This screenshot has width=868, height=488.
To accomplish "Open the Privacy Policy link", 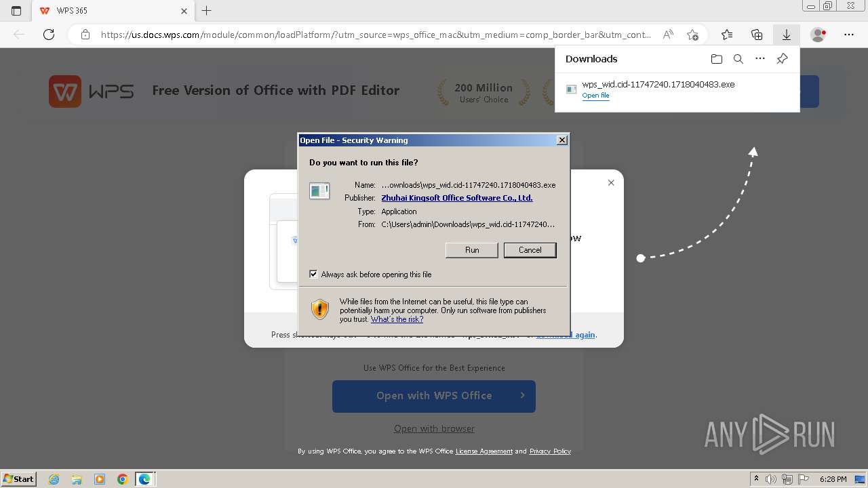I will pos(550,451).
